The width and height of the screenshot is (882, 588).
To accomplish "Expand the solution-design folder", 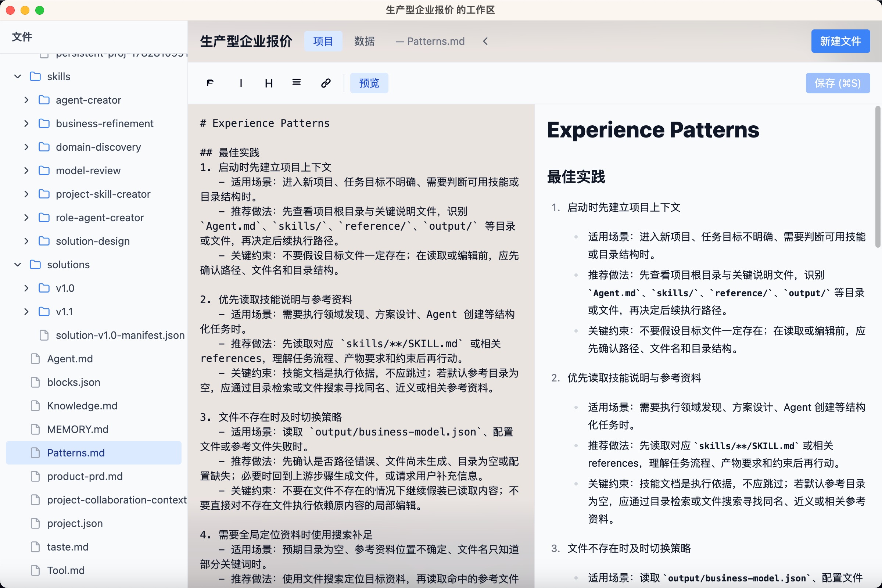I will [x=26, y=241].
